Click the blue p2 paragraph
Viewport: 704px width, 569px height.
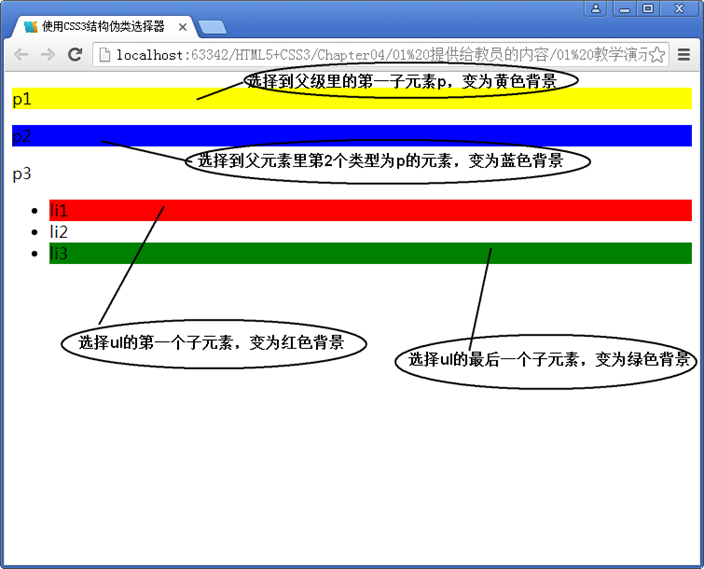(x=352, y=136)
